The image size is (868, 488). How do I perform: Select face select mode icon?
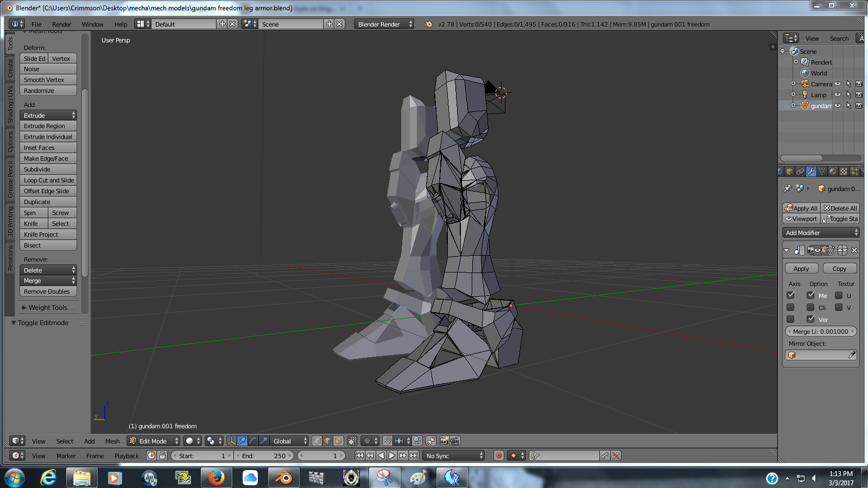(x=338, y=441)
